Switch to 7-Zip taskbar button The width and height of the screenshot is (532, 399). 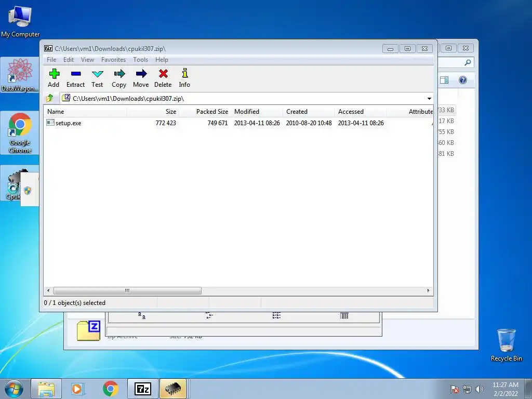[142, 389]
